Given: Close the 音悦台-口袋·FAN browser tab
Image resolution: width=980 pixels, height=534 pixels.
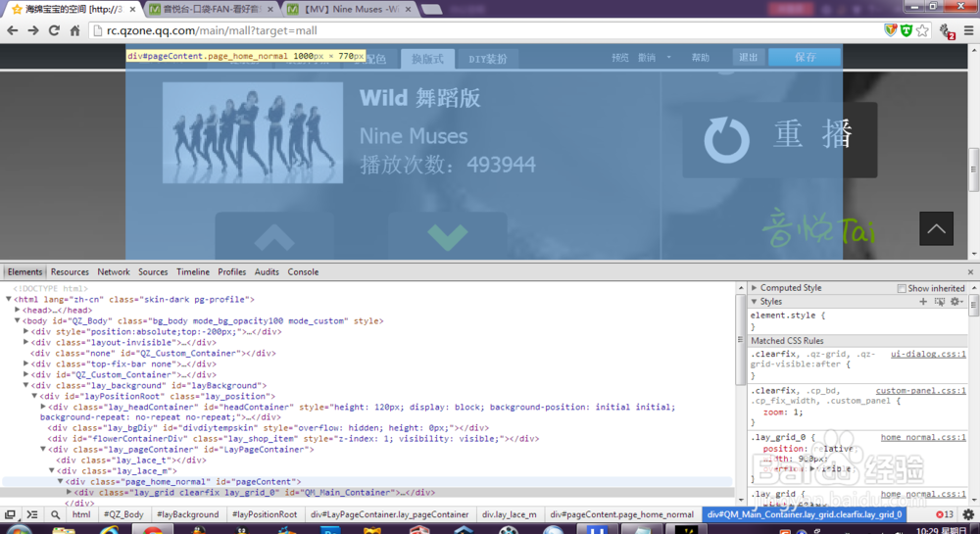Looking at the screenshot, I should click(x=270, y=10).
